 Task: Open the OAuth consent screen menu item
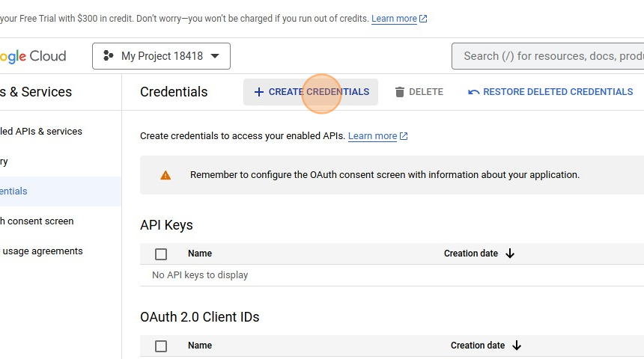coord(37,221)
